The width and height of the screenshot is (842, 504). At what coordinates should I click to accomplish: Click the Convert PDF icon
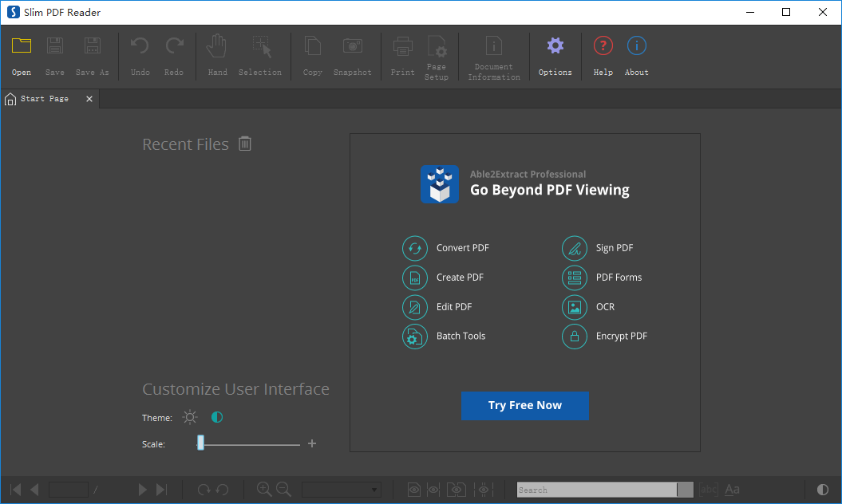[x=414, y=248]
